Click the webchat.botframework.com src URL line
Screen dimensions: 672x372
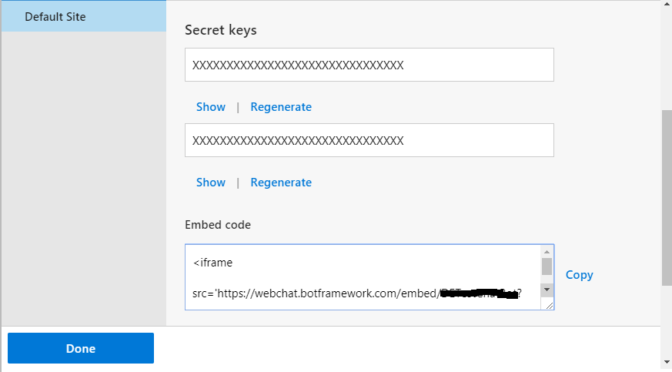click(357, 294)
